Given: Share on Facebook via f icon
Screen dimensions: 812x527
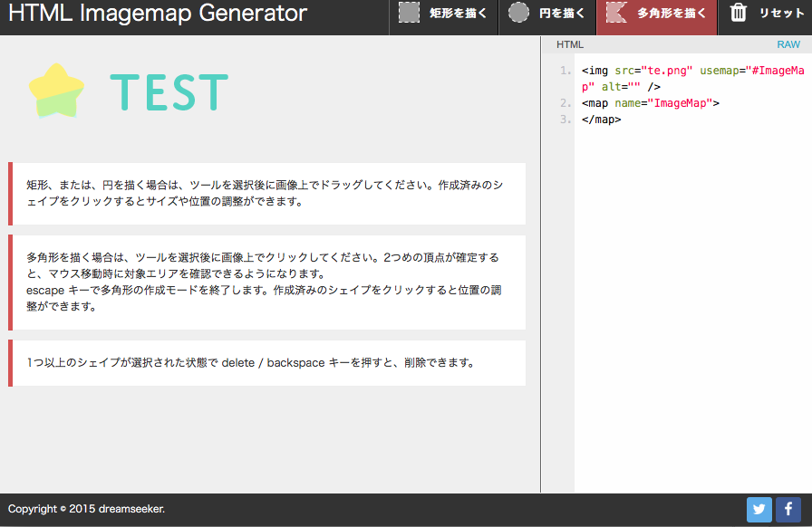Looking at the screenshot, I should pos(788,510).
